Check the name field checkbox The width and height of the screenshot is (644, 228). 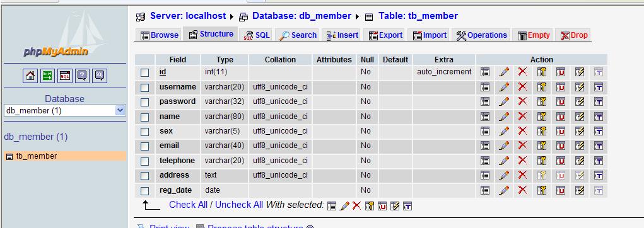144,117
